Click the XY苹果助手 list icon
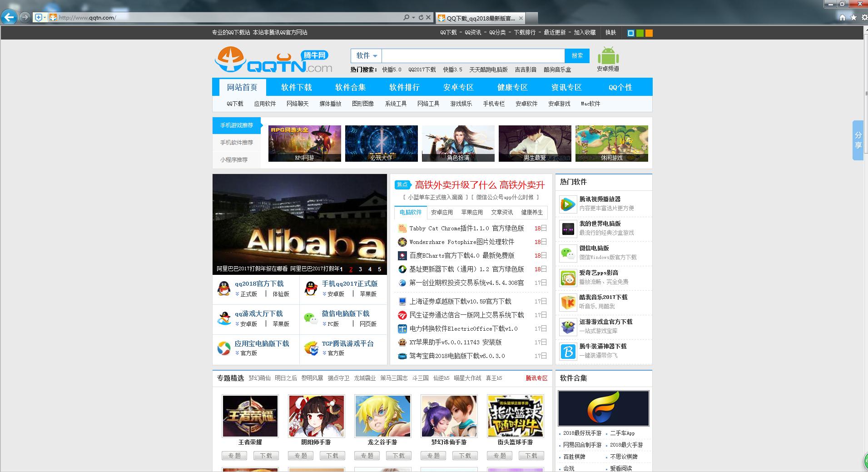This screenshot has height=472, width=868. (402, 342)
